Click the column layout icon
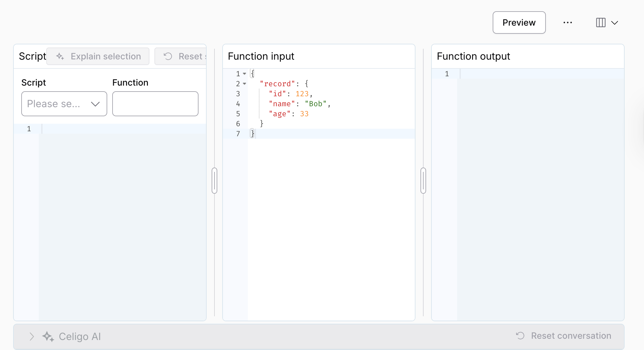This screenshot has width=644, height=350. pos(601,22)
